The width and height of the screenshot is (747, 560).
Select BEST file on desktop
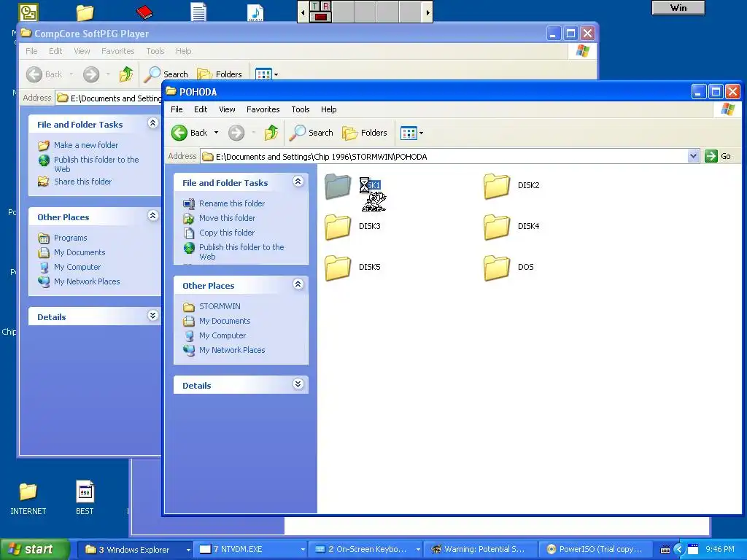pyautogui.click(x=85, y=497)
